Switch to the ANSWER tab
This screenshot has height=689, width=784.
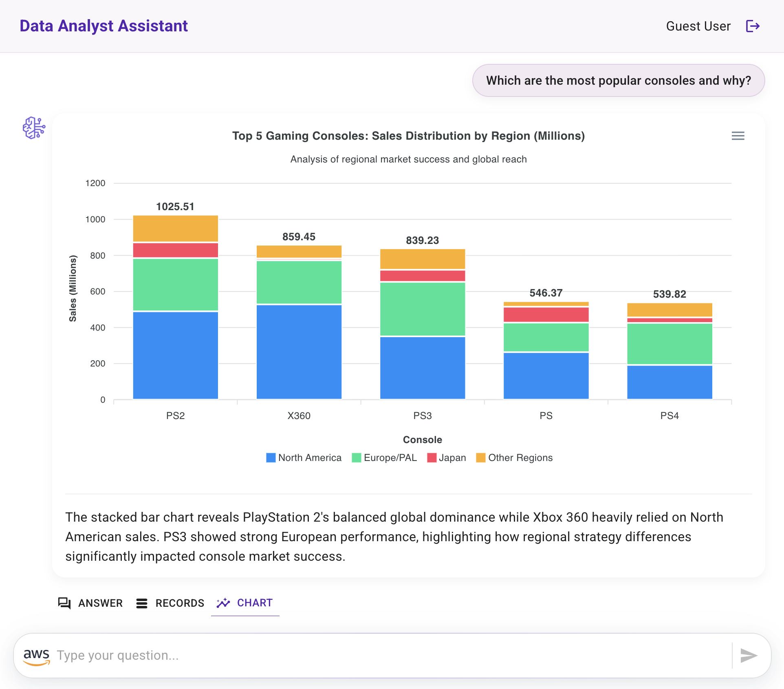(90, 603)
